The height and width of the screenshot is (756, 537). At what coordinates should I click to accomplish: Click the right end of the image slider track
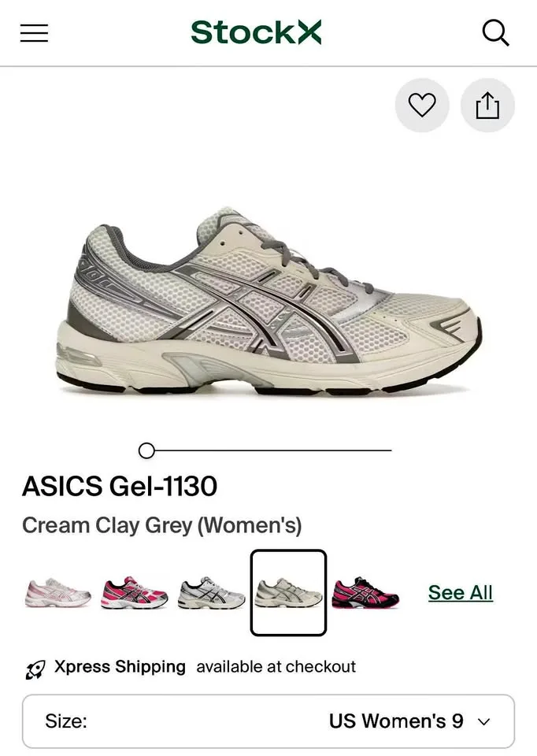[388, 450]
